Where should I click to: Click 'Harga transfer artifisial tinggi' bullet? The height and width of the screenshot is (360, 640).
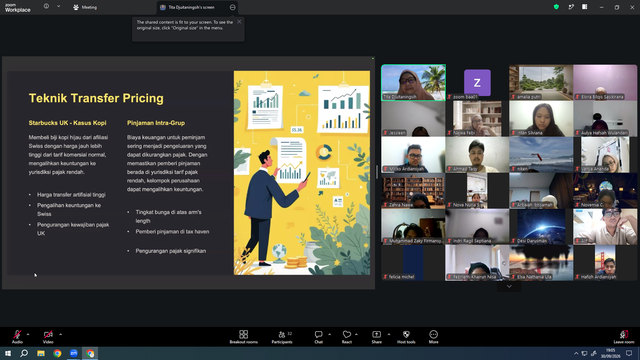(x=71, y=195)
